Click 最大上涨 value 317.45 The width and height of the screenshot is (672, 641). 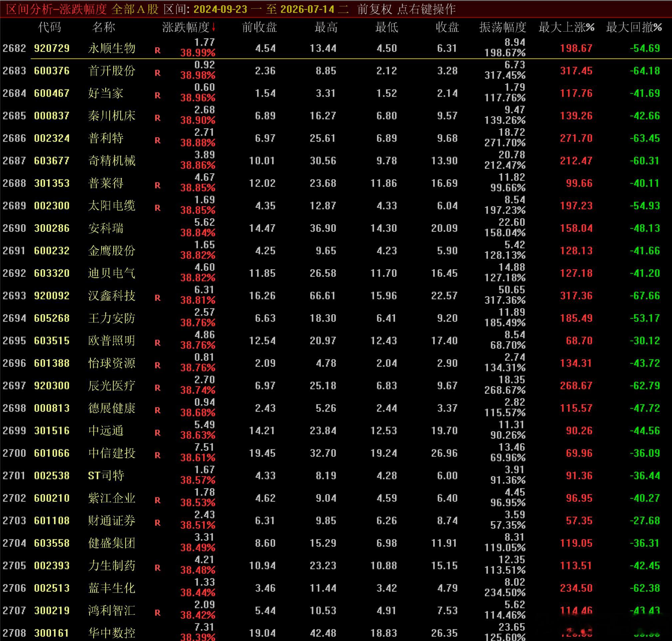pos(576,71)
